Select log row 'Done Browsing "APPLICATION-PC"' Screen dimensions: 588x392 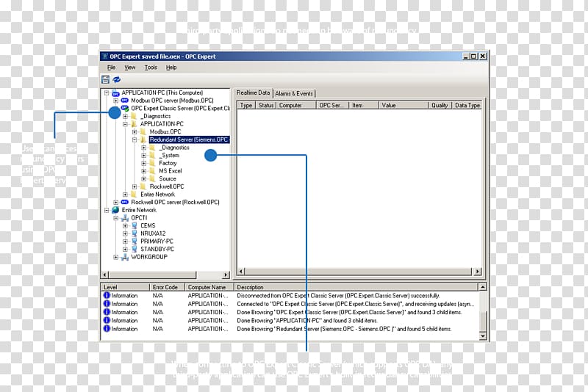pyautogui.click(x=290, y=321)
